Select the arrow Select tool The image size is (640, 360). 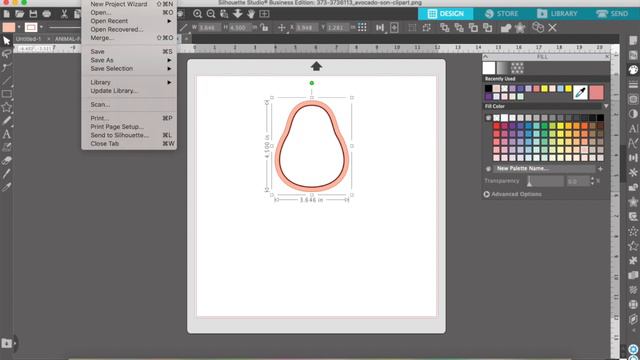(6, 40)
